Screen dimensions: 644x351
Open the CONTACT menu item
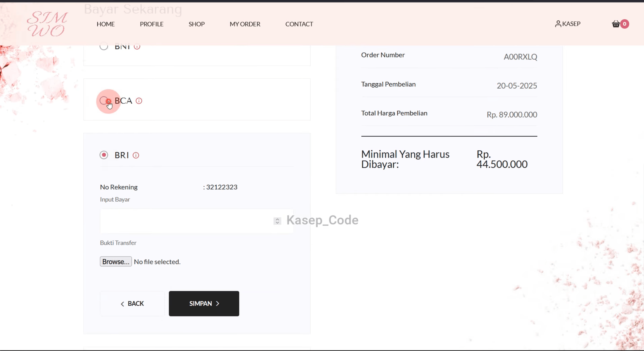pos(299,24)
